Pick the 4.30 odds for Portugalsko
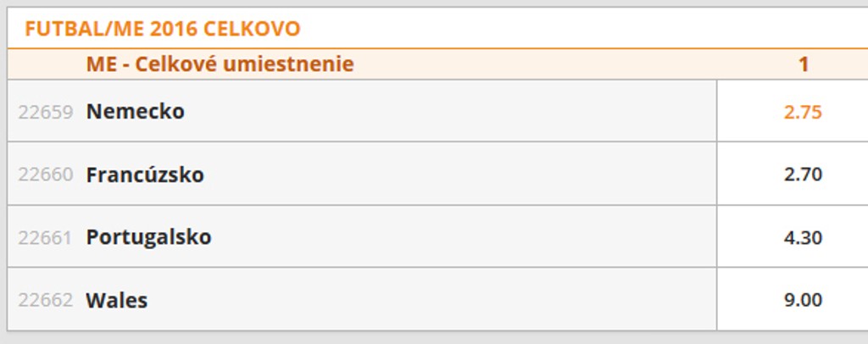868x344 pixels. (x=802, y=237)
